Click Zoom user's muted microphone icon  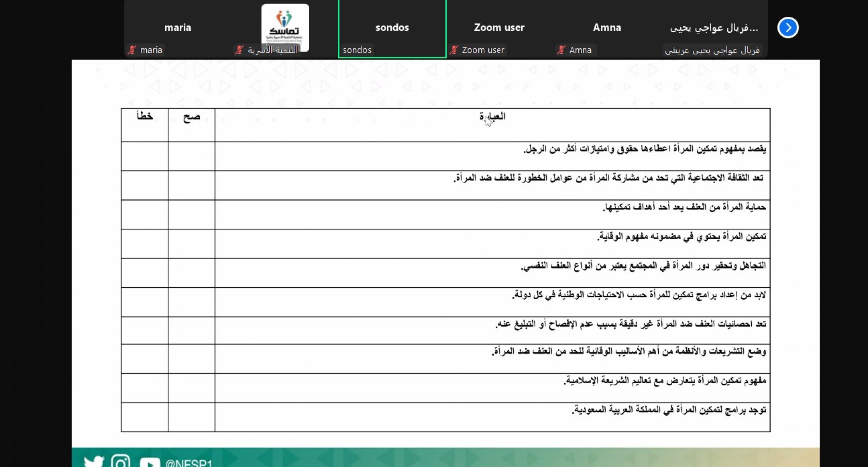(x=454, y=50)
